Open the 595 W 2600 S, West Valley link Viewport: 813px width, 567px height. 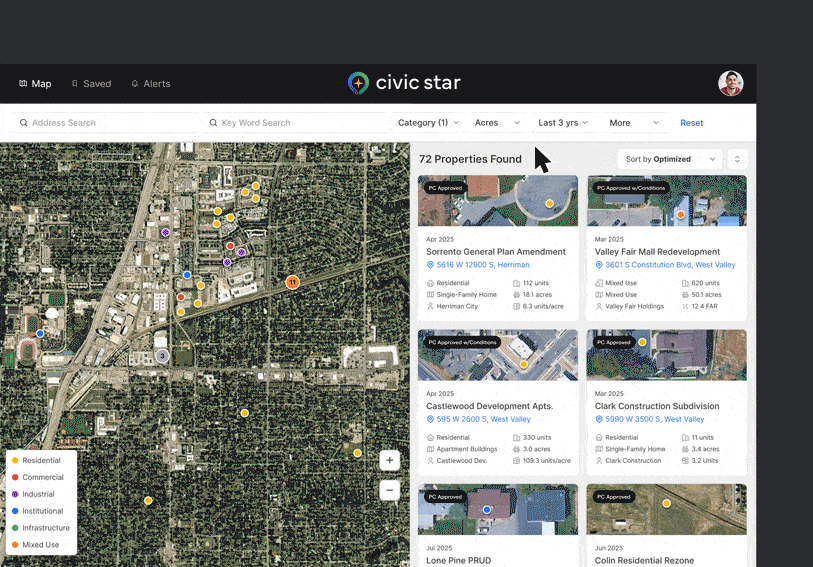click(x=483, y=419)
